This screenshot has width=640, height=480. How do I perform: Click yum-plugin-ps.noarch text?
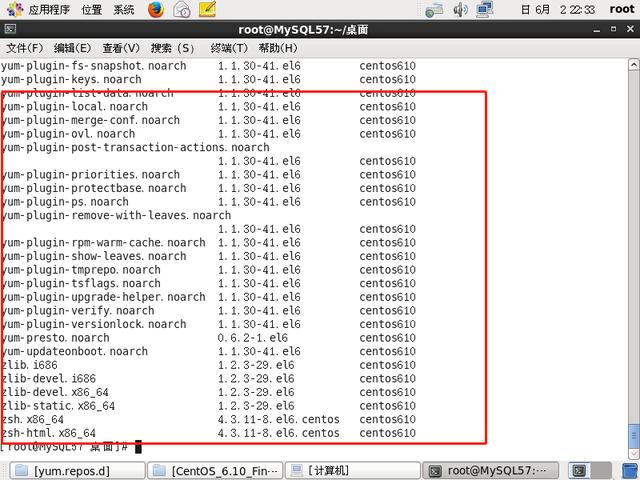64,202
